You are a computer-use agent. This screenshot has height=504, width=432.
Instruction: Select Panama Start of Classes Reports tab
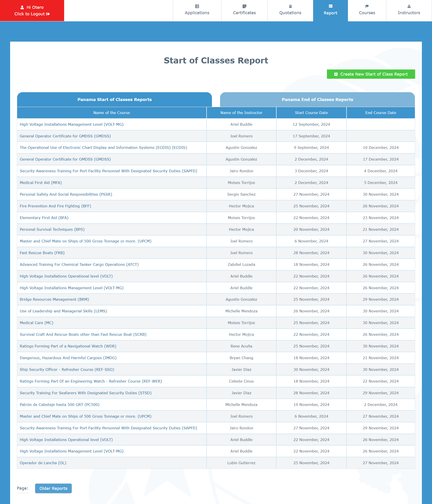coord(114,99)
